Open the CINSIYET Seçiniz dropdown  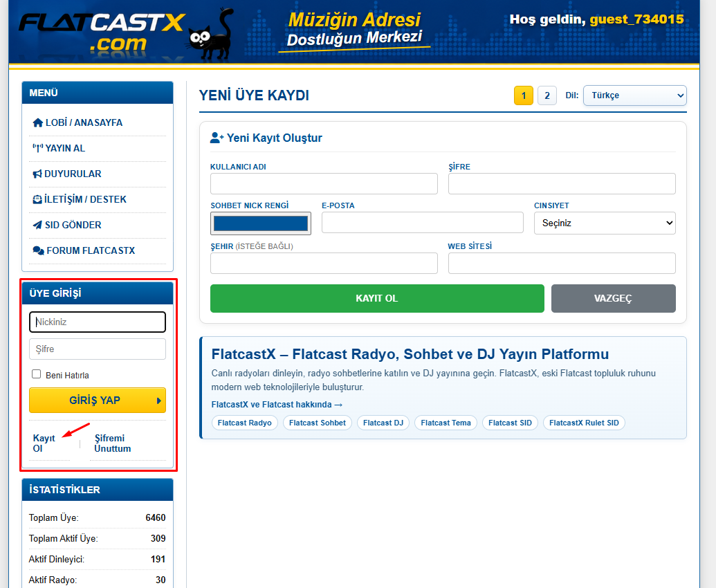point(605,223)
